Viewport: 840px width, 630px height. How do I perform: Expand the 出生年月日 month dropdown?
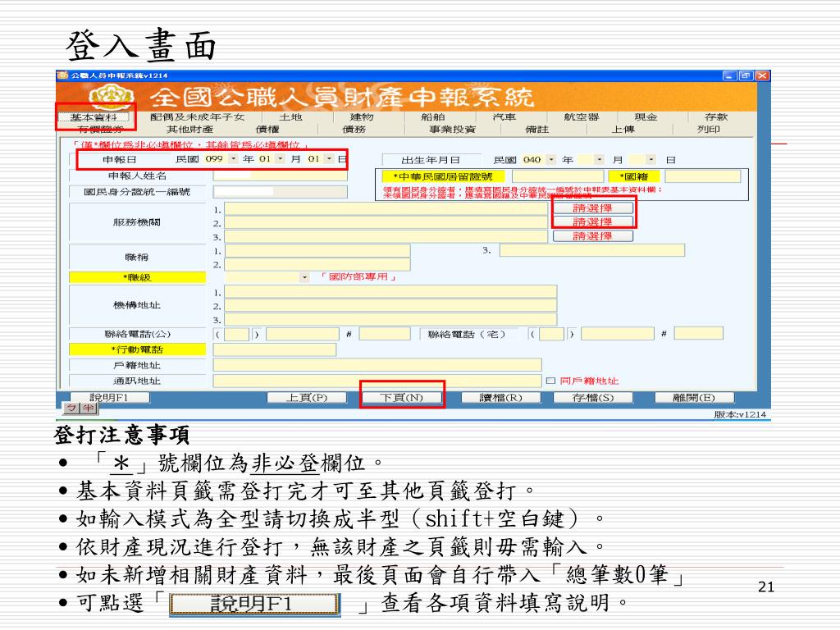(600, 160)
